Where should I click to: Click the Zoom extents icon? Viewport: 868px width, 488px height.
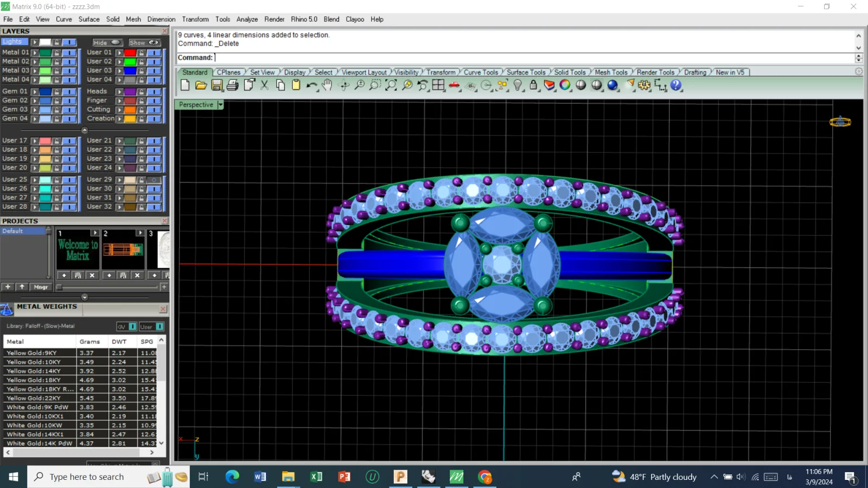391,85
